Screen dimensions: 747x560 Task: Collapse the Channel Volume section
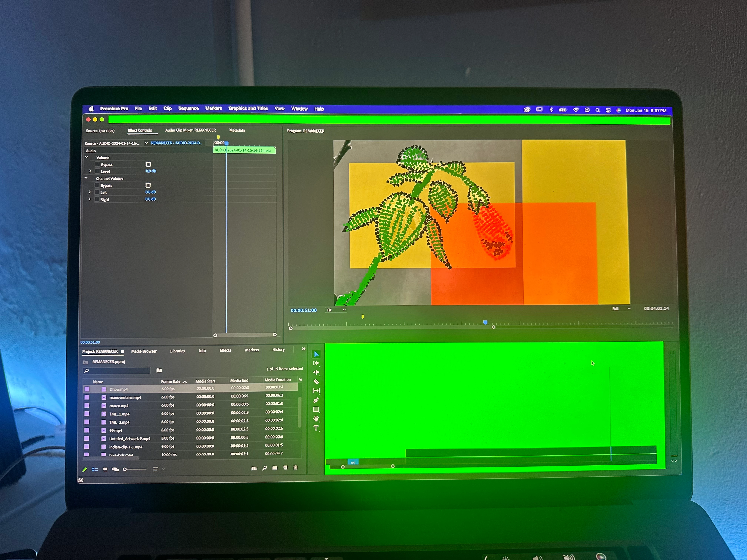coord(86,178)
